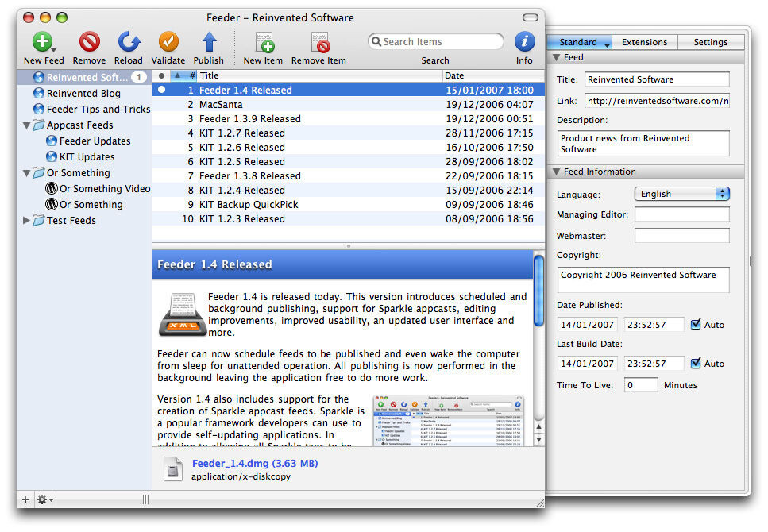Image resolution: width=768 pixels, height=532 pixels.
Task: Click the Date Published date field
Action: 587,324
